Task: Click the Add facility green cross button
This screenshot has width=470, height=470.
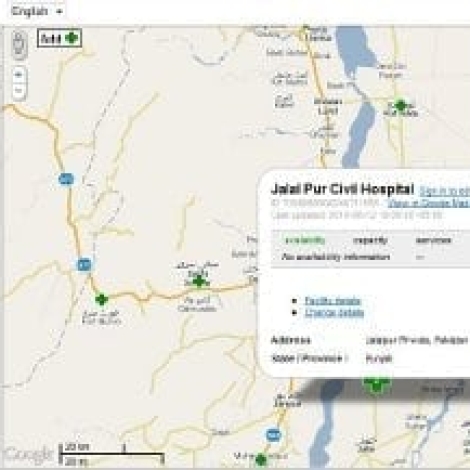Action: (59, 38)
